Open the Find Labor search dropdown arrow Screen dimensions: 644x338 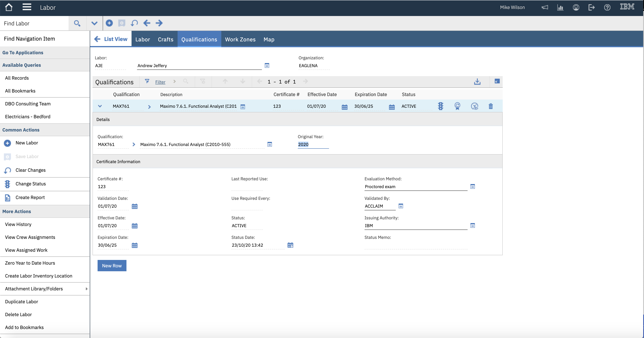pos(94,23)
